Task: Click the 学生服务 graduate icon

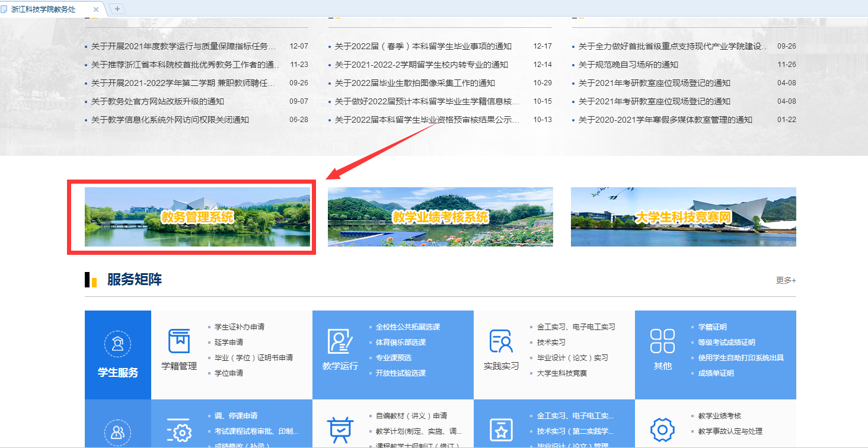Action: pyautogui.click(x=117, y=344)
